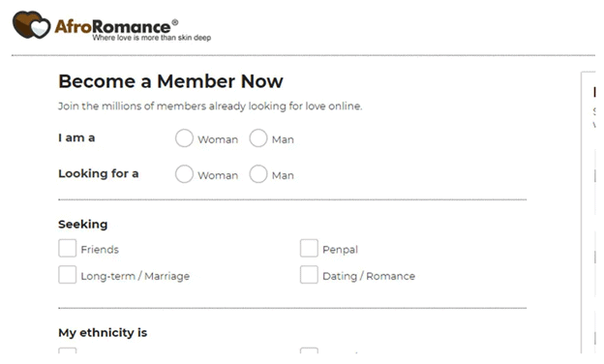
Task: Check the left checkbox below 'My ethnicity is'
Action: click(x=68, y=350)
